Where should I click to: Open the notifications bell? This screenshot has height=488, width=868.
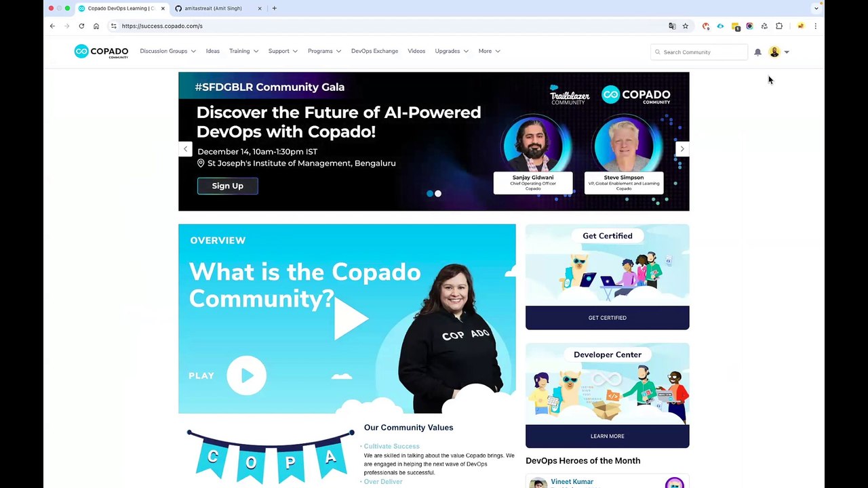pos(757,52)
